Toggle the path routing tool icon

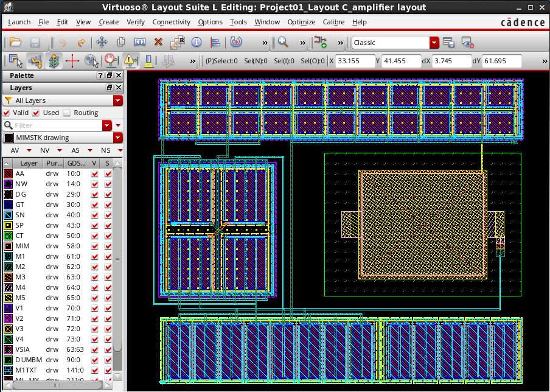pos(35,61)
